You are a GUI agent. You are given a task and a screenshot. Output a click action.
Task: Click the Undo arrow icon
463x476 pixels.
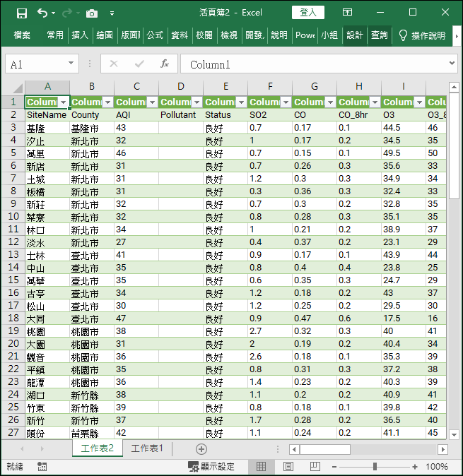pyautogui.click(x=42, y=13)
